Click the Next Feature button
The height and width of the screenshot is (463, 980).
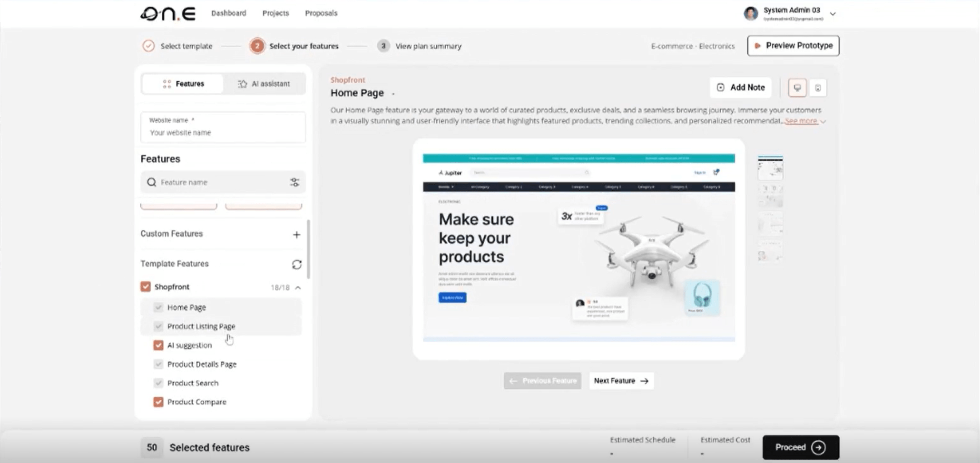coord(621,381)
